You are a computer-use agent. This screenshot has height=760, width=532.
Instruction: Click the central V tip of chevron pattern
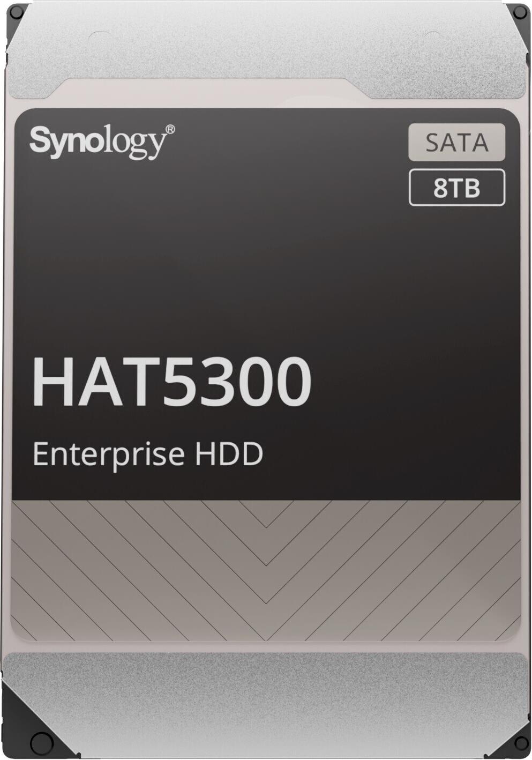[x=266, y=565]
